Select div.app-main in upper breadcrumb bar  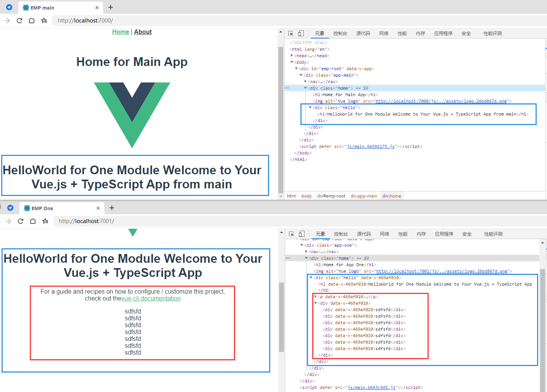[364, 196]
